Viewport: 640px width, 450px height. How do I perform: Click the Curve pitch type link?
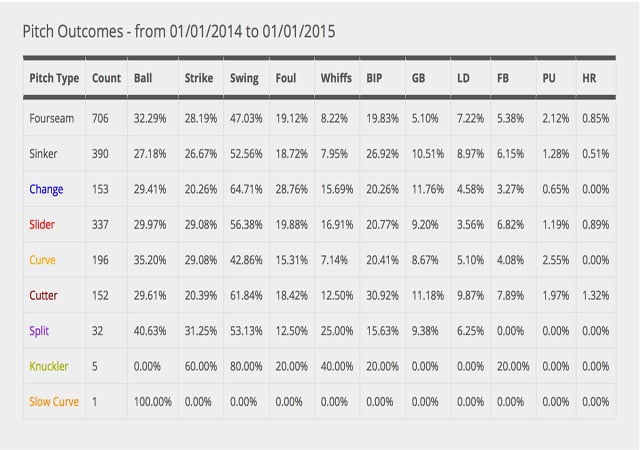pyautogui.click(x=42, y=260)
